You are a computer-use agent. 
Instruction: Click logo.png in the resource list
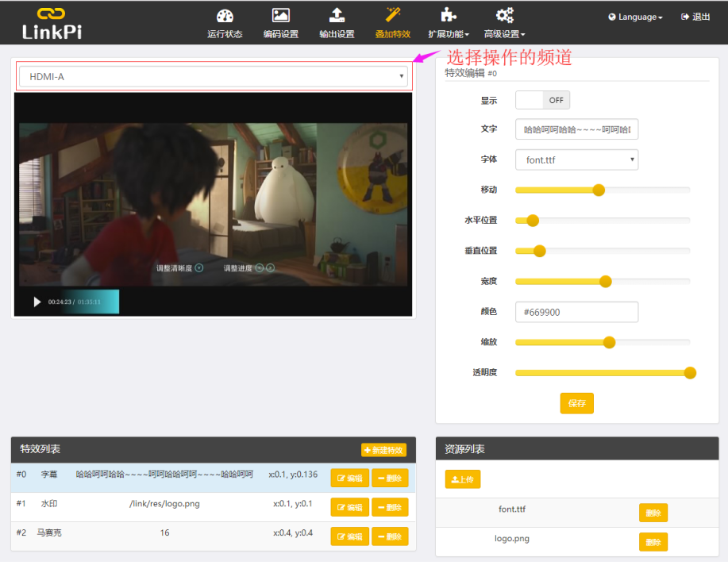[x=511, y=539]
